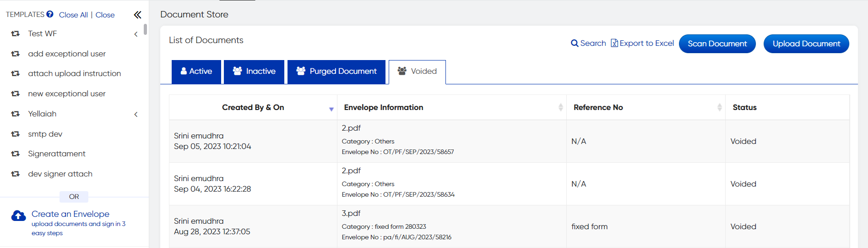
Task: Click the workflow icon beside dev signer attach
Action: pyautogui.click(x=16, y=174)
